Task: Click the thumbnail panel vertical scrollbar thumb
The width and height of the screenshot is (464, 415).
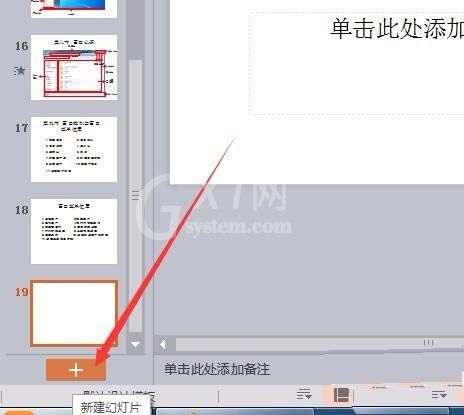Action: [x=135, y=196]
